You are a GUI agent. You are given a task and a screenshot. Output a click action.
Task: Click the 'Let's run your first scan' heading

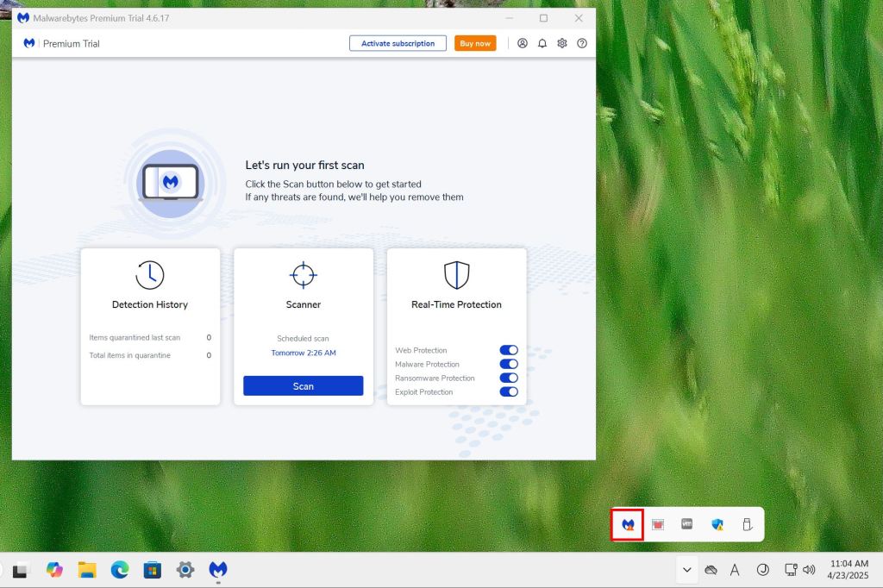coord(304,165)
